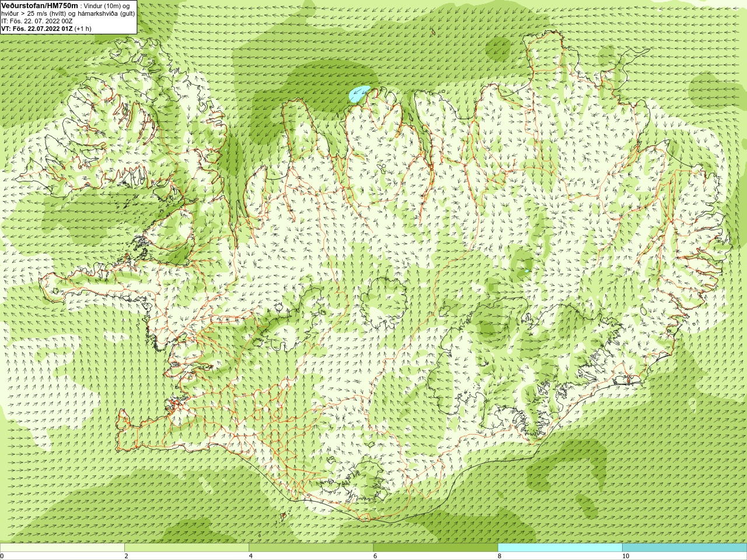
Task: Click the legend scale label '2'
Action: [126, 556]
